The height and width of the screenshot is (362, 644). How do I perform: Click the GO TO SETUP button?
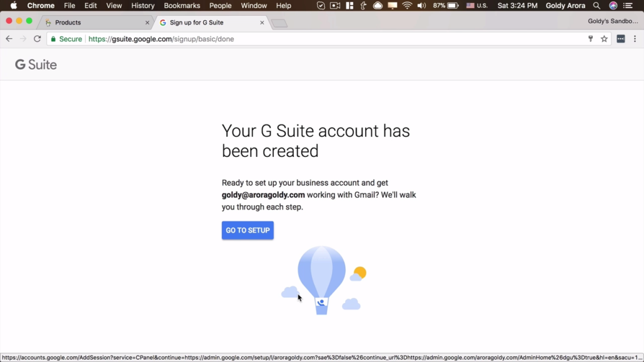248,231
